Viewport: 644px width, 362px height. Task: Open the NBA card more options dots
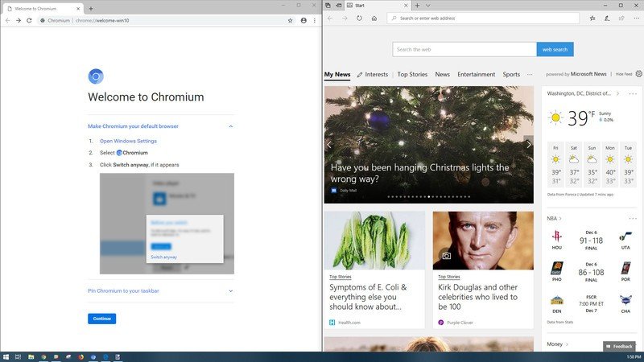(x=633, y=218)
